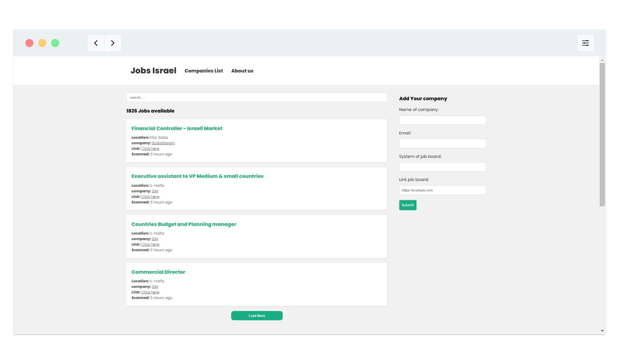This screenshot has height=364, width=619.
Task: Click the red window control dot
Action: point(29,43)
